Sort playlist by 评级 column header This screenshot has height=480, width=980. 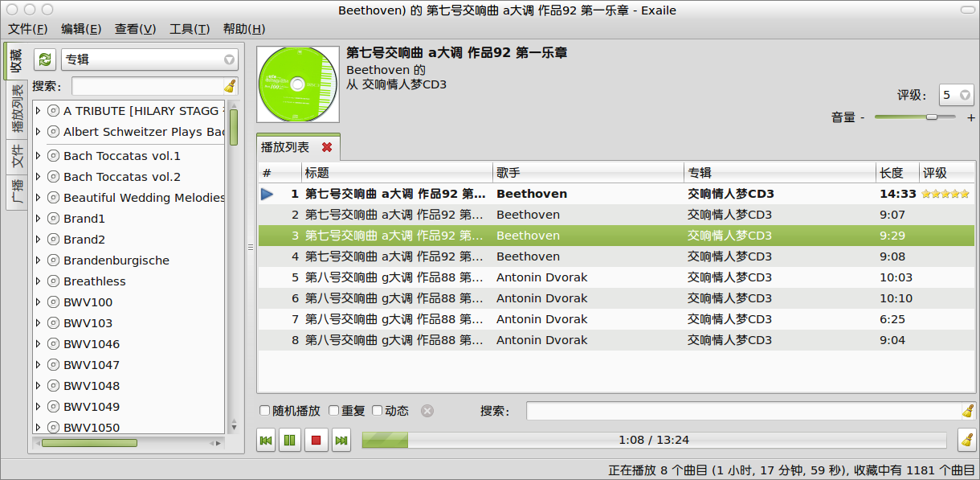point(948,173)
